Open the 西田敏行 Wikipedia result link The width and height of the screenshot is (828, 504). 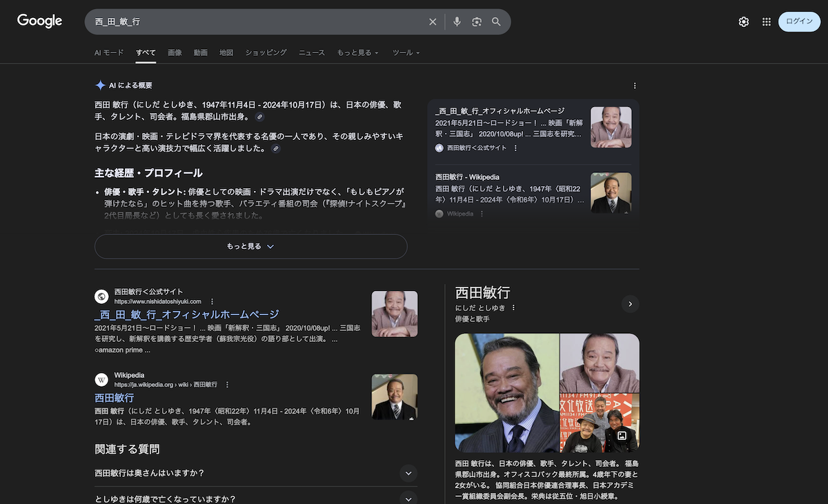coord(114,398)
